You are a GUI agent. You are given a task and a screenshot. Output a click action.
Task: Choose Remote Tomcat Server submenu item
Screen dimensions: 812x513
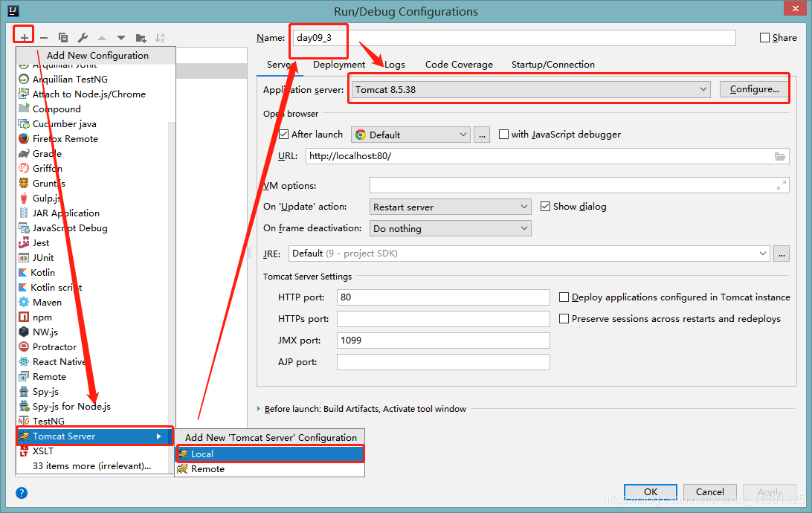pos(271,469)
